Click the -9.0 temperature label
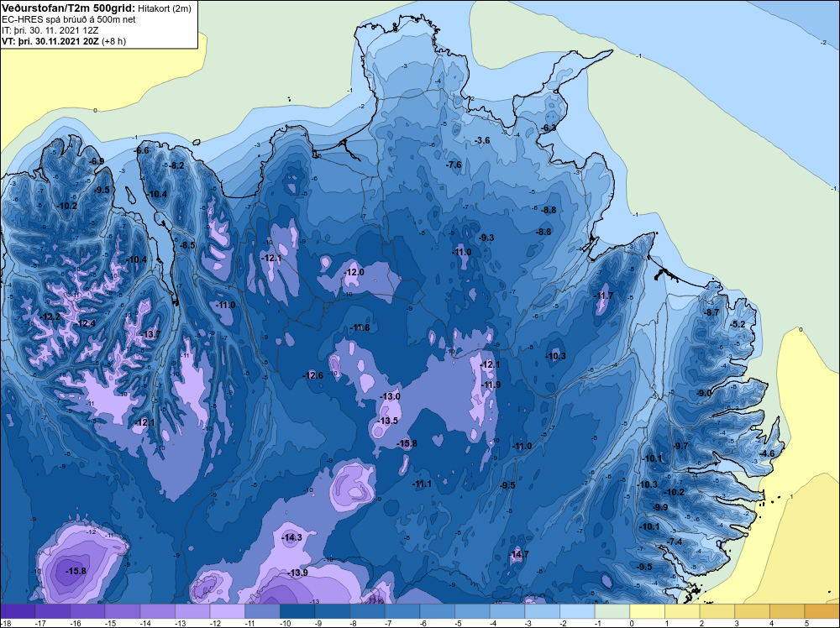 point(703,393)
